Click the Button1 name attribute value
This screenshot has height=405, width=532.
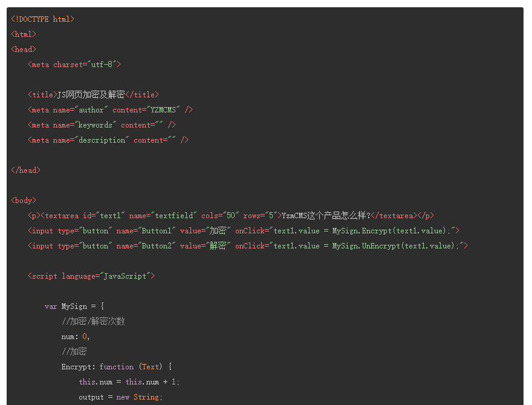158,231
